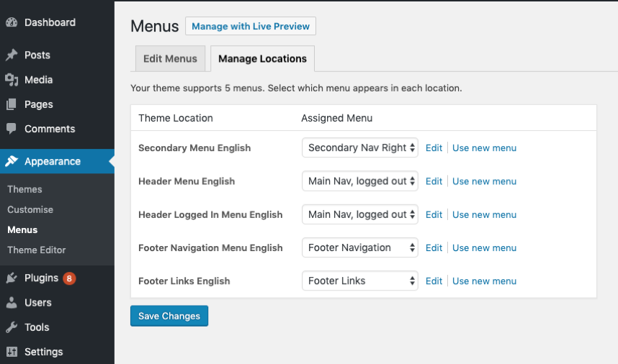
Task: Click Edit link for Footer Links English
Action: point(434,281)
